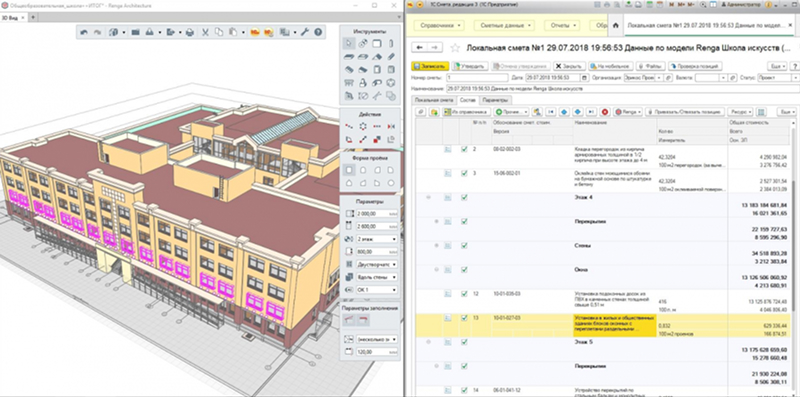
Task: Expand the Этаж 4 tree group
Action: coord(429,197)
